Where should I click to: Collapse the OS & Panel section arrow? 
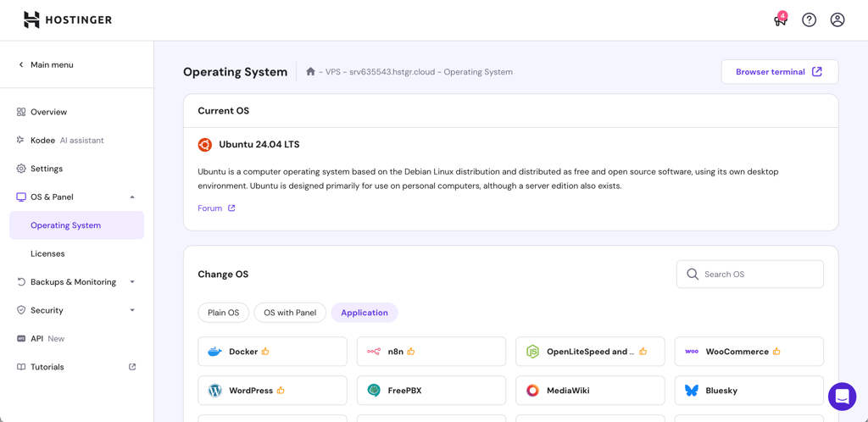pyautogui.click(x=132, y=197)
